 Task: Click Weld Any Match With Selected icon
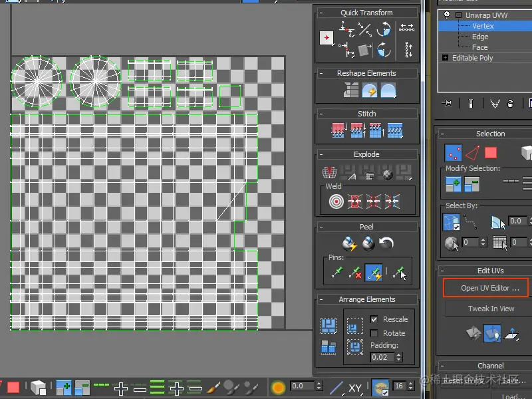pyautogui.click(x=392, y=201)
